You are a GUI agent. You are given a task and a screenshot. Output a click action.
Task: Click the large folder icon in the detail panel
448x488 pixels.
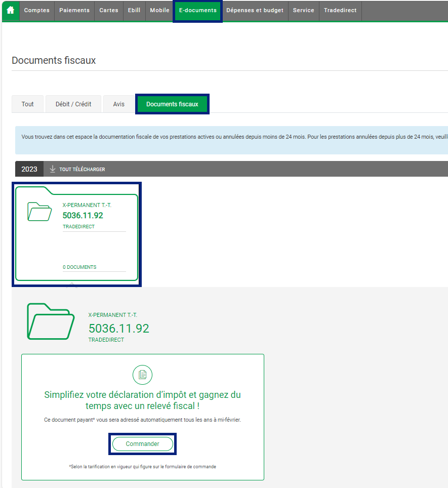(51, 321)
